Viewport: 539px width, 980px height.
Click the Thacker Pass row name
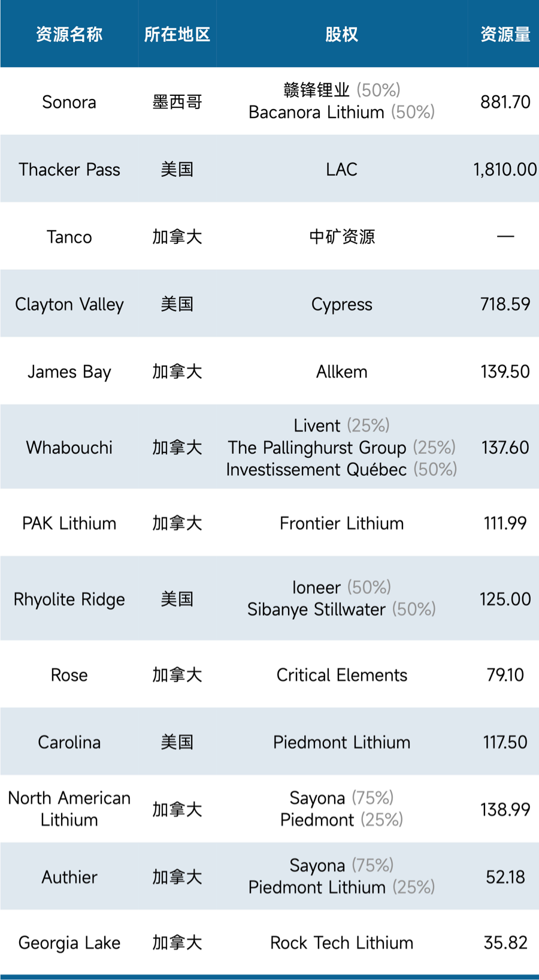pyautogui.click(x=69, y=170)
